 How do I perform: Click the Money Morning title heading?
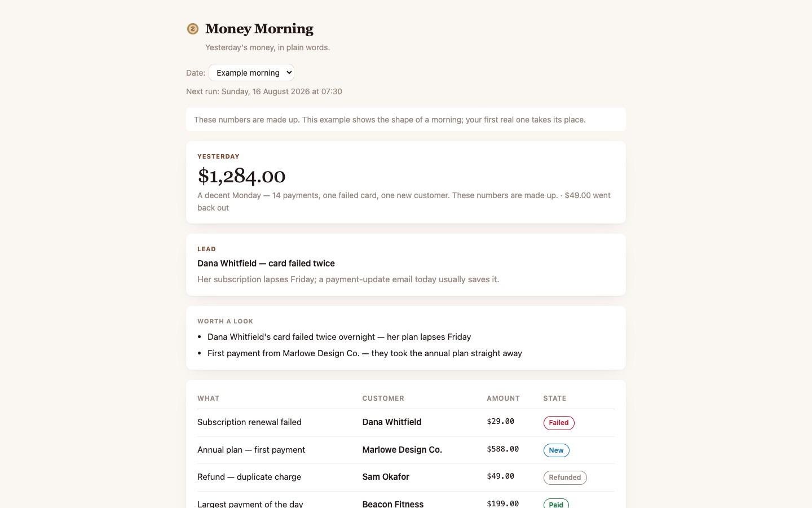pyautogui.click(x=259, y=29)
